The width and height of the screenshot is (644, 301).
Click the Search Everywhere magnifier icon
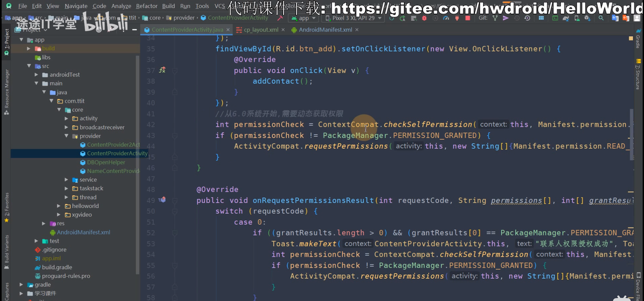point(601,18)
